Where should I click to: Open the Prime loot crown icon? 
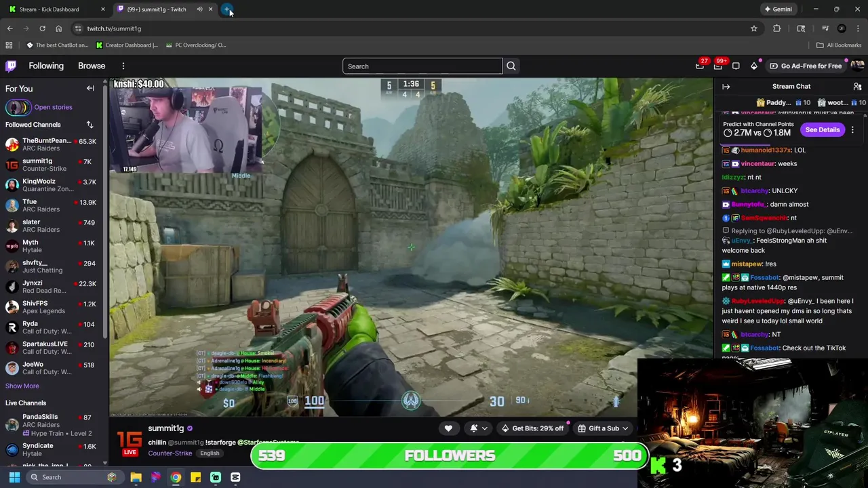(700, 66)
